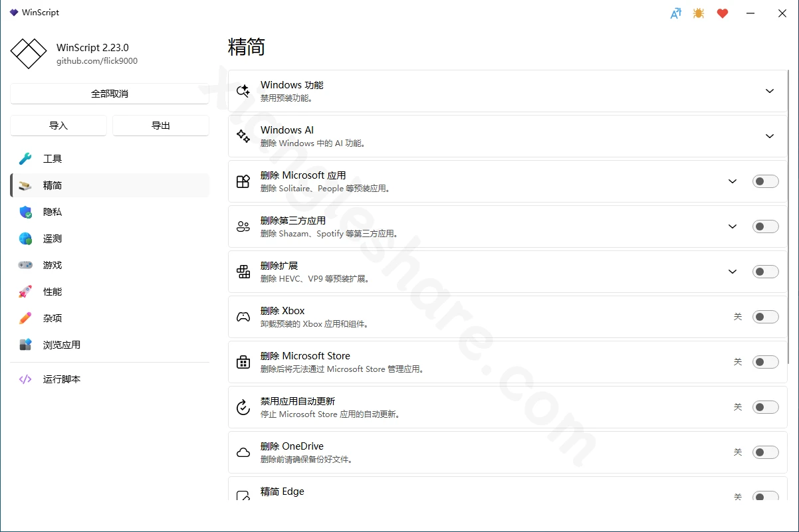This screenshot has width=799, height=532.
Task: Enable the 删除 Microsoft Store switch
Action: [765, 362]
